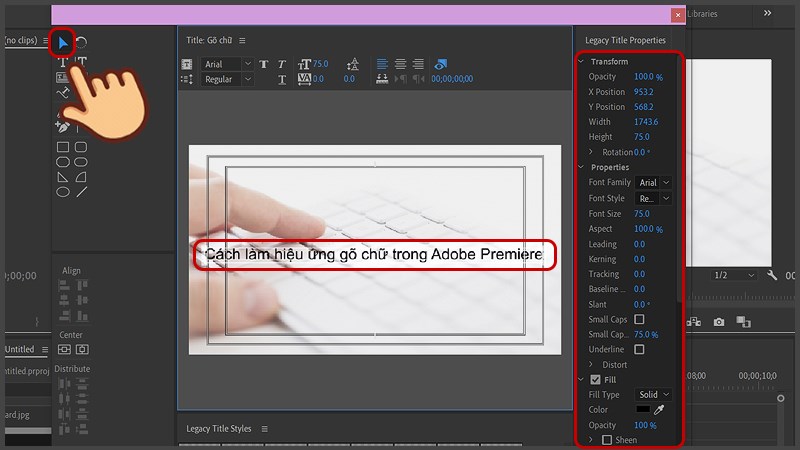The height and width of the screenshot is (450, 800).
Task: Close the title window
Action: pyautogui.click(x=678, y=15)
